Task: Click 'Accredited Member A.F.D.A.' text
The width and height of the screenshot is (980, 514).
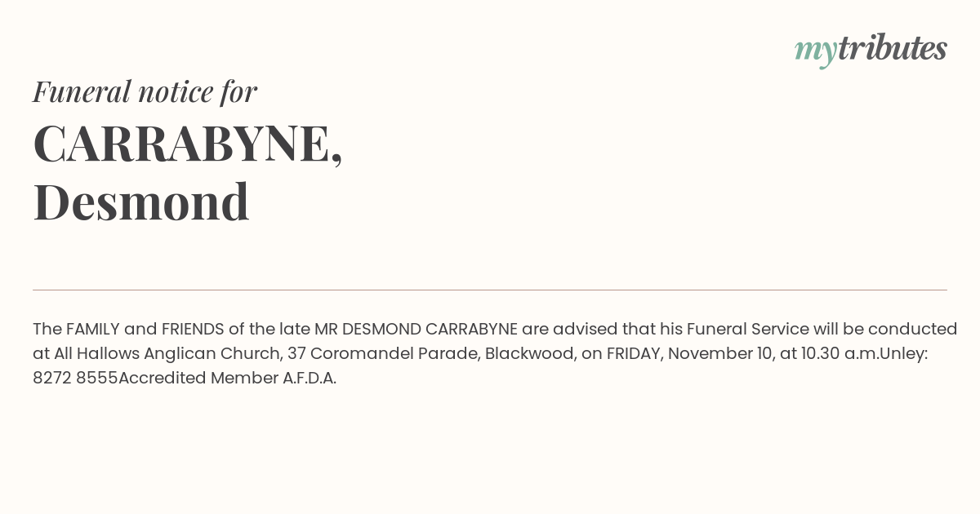Action: [x=227, y=378]
